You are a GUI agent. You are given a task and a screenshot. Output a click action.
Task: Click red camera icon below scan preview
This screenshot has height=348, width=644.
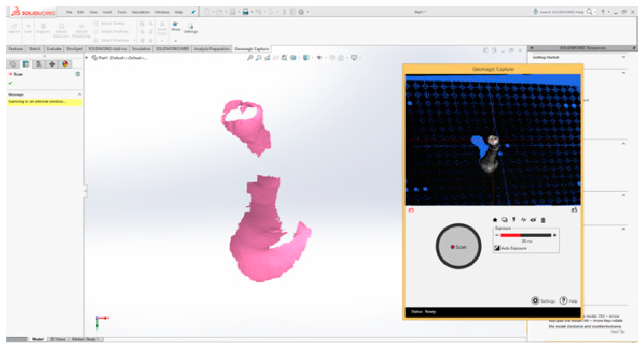click(x=411, y=210)
